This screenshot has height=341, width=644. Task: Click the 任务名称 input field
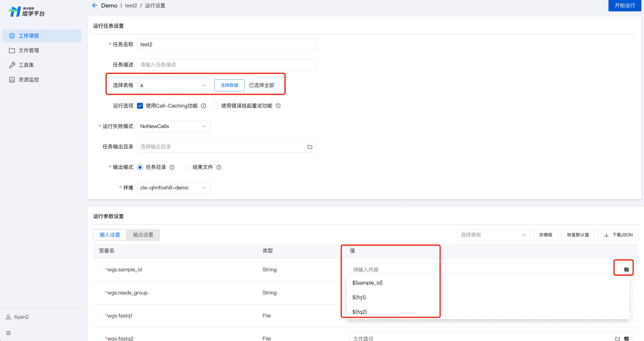tap(226, 44)
